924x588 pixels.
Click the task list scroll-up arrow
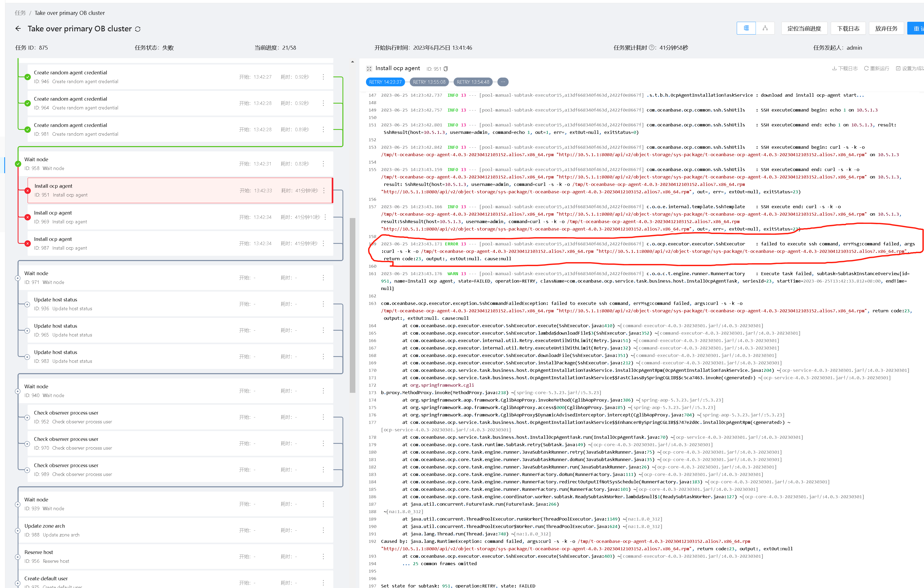[352, 62]
